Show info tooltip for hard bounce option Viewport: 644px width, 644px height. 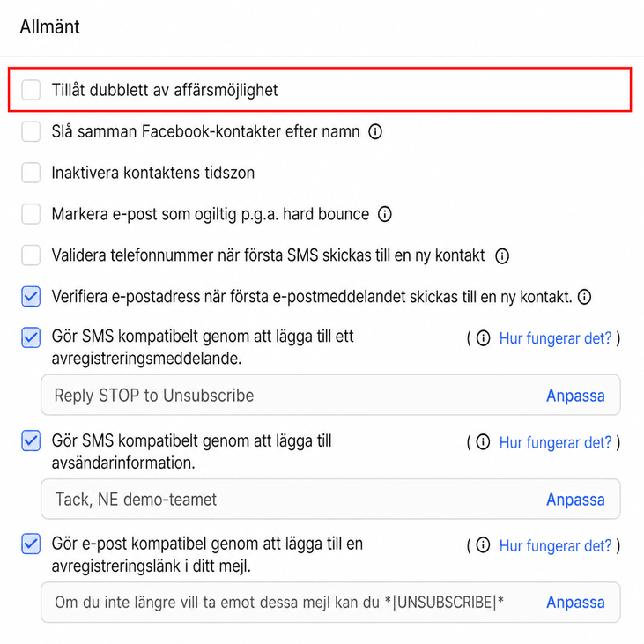[x=384, y=214]
